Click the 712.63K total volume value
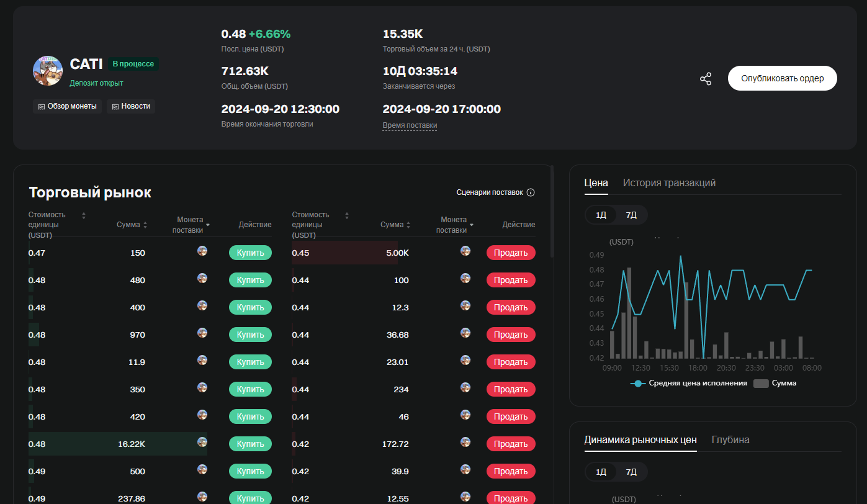 [x=245, y=71]
